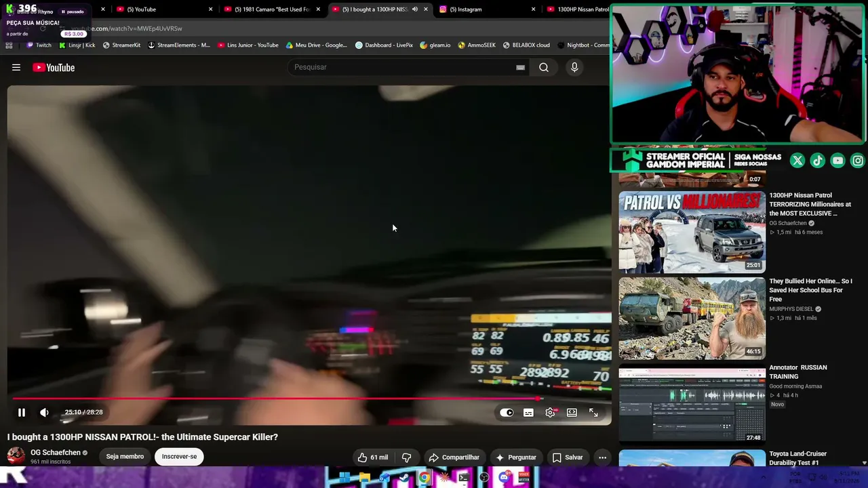Open 'Annotator RUSSIAN TRAINING' video thumbnail

point(692,405)
